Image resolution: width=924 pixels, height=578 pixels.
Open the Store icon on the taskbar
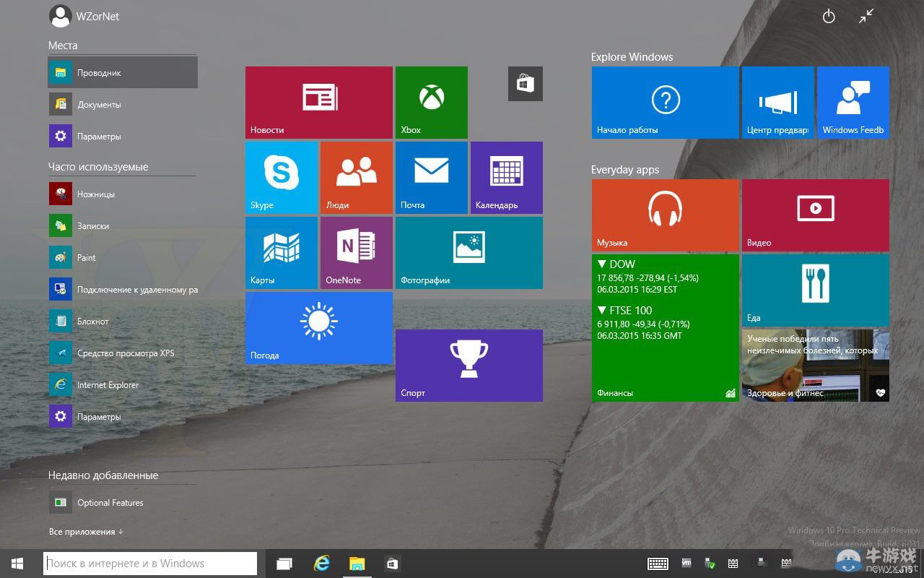pyautogui.click(x=391, y=564)
